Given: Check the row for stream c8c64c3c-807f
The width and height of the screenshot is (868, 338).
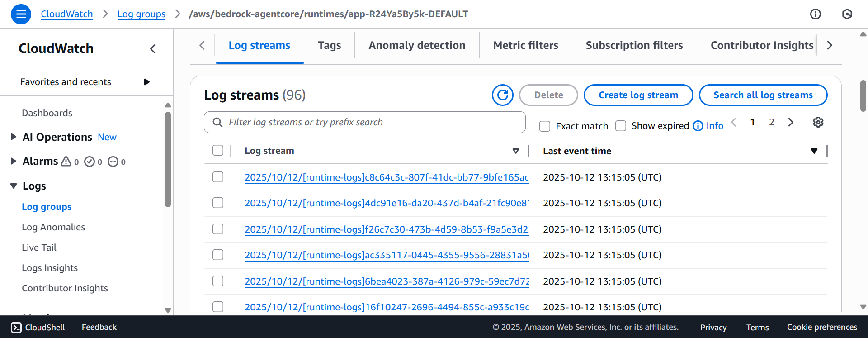Looking at the screenshot, I should 218,177.
